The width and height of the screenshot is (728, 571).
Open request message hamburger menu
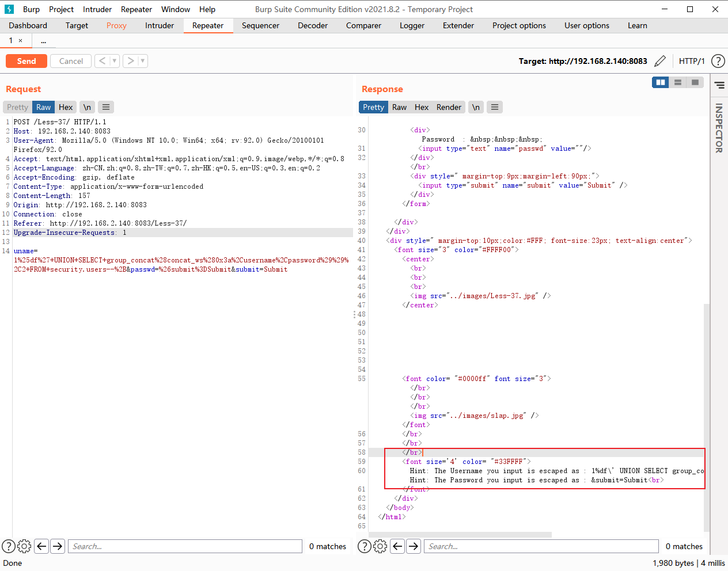click(106, 107)
